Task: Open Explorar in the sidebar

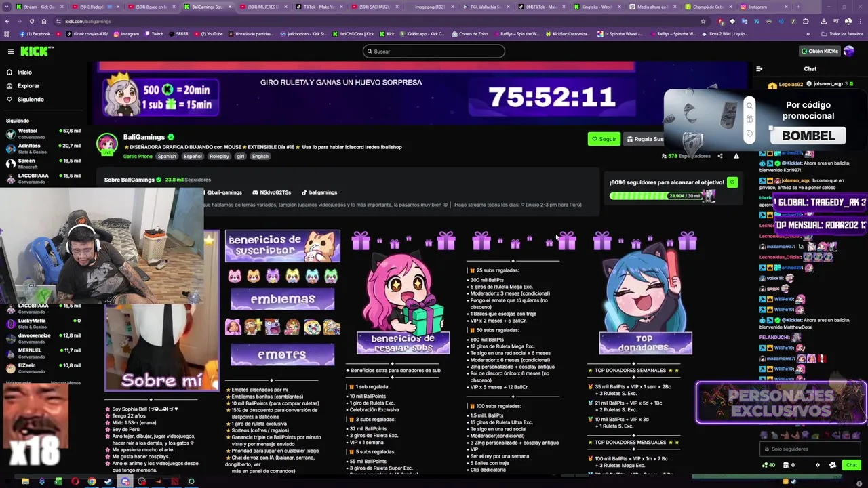Action: (x=28, y=85)
